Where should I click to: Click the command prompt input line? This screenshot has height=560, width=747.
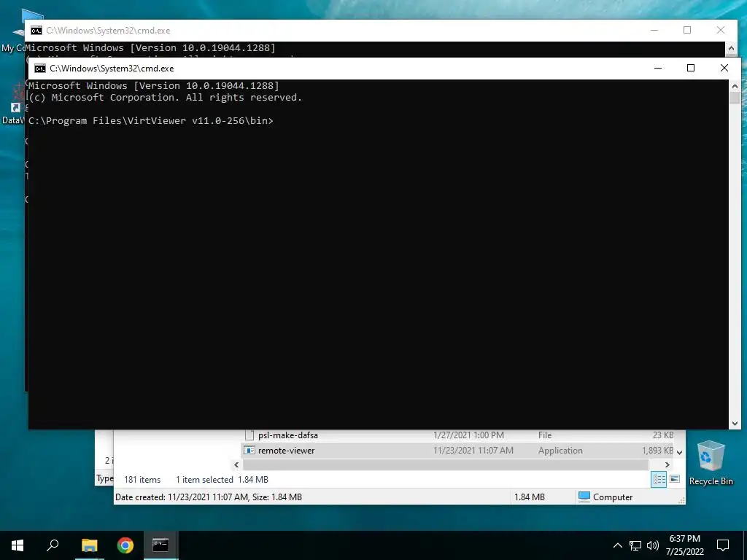(150, 121)
